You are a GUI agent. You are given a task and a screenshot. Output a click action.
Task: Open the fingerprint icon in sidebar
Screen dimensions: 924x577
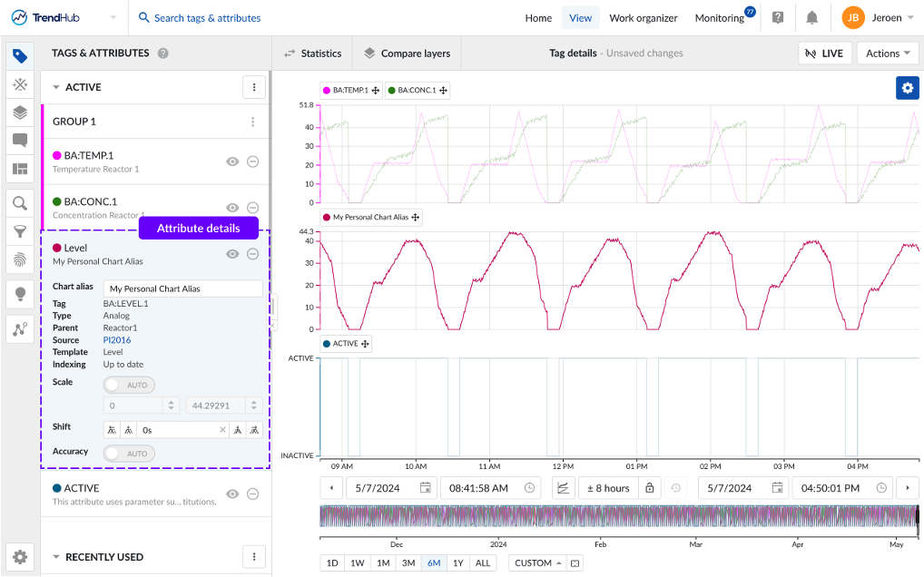tap(20, 260)
